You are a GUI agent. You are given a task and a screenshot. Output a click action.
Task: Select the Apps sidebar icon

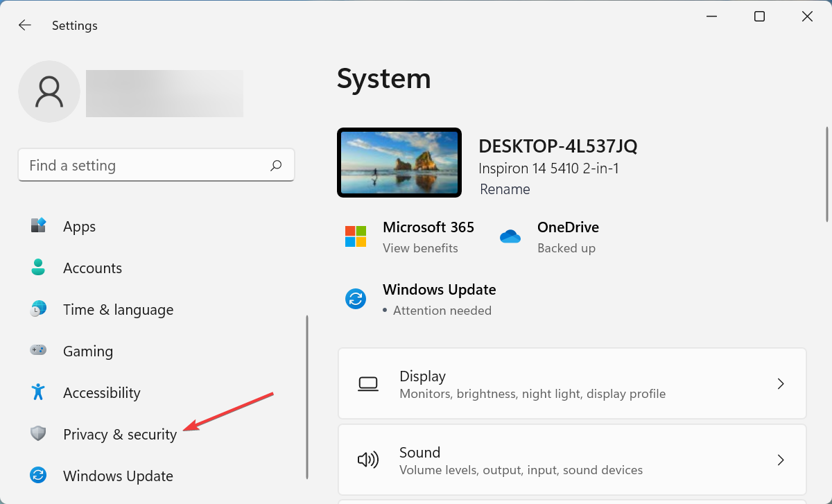coord(38,226)
